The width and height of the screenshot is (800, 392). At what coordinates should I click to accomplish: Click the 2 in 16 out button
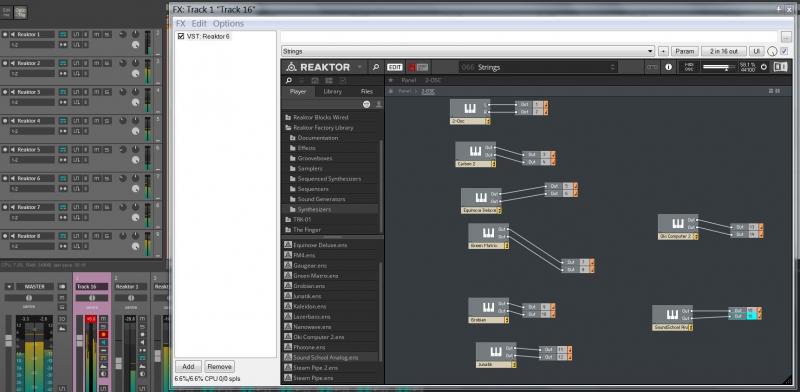(x=723, y=51)
